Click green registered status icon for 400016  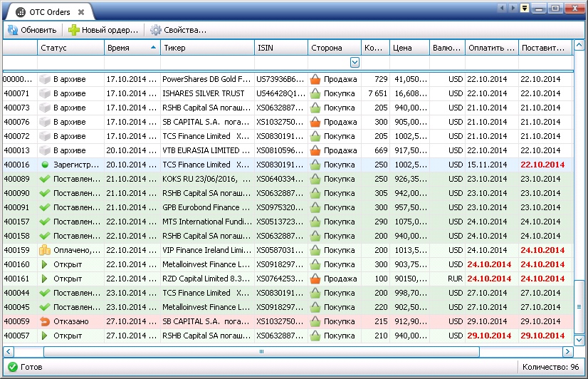point(45,165)
